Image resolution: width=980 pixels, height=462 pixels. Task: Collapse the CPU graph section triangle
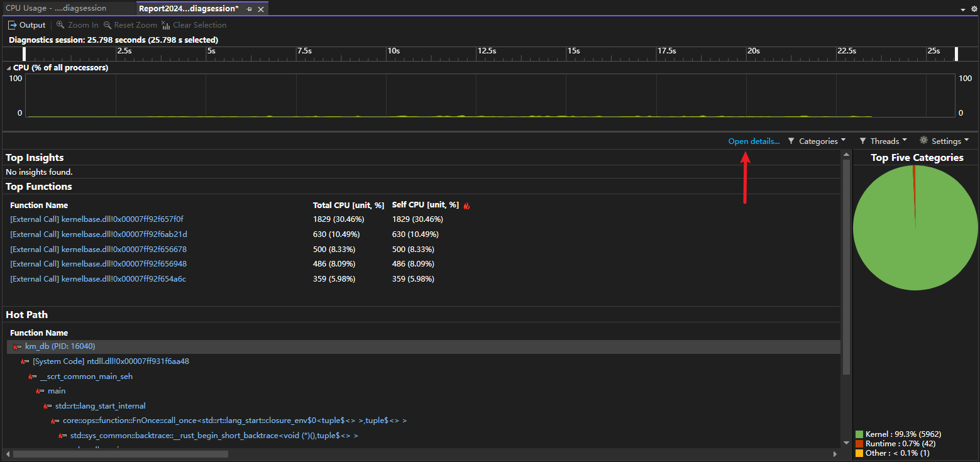9,68
